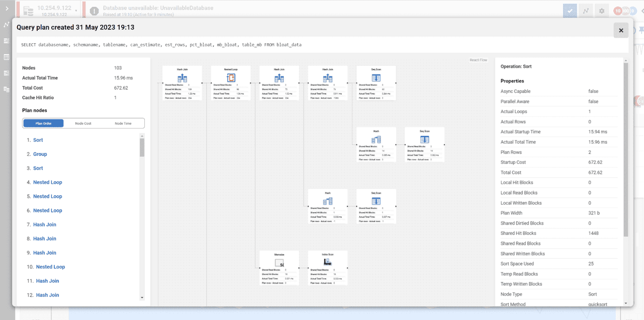
Task: Select the Memoize node in plan diagram
Action: pyautogui.click(x=279, y=268)
